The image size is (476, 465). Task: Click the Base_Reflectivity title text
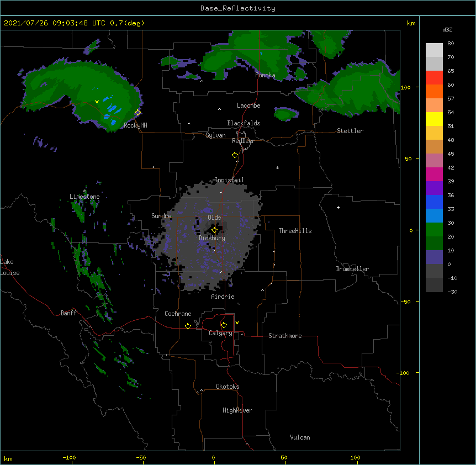pos(238,8)
